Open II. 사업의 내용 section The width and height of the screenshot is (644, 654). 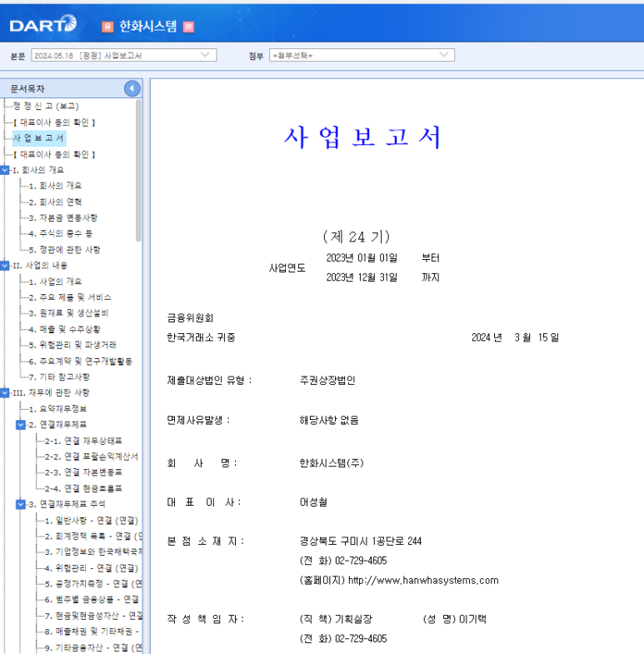click(x=40, y=265)
